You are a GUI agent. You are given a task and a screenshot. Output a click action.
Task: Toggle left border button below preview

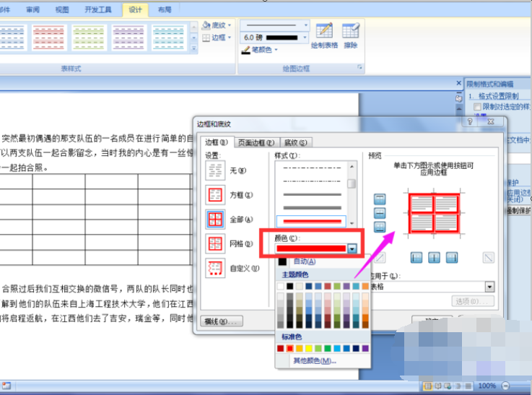(417, 258)
